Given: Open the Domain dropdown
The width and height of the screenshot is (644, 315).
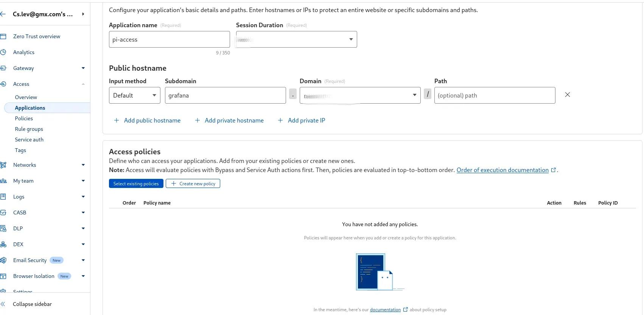Looking at the screenshot, I should coord(360,95).
